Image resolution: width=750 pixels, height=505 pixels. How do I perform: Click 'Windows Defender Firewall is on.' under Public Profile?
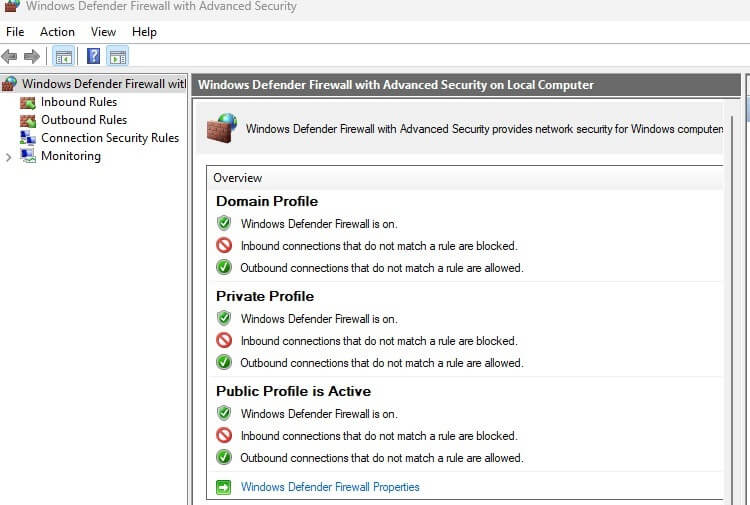click(x=319, y=414)
